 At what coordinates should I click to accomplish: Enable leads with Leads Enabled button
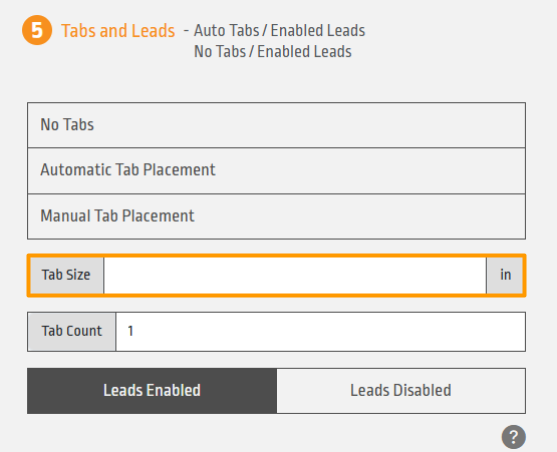click(x=152, y=391)
